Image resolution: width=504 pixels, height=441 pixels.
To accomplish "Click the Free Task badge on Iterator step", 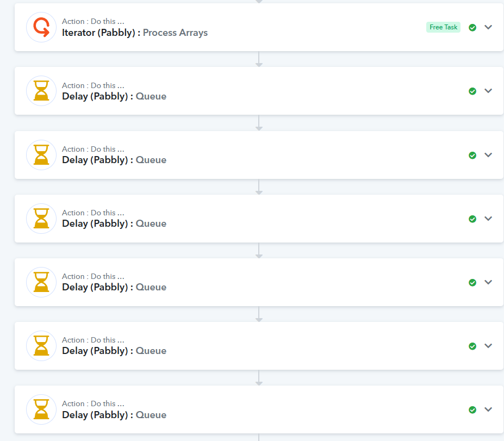I will (443, 27).
